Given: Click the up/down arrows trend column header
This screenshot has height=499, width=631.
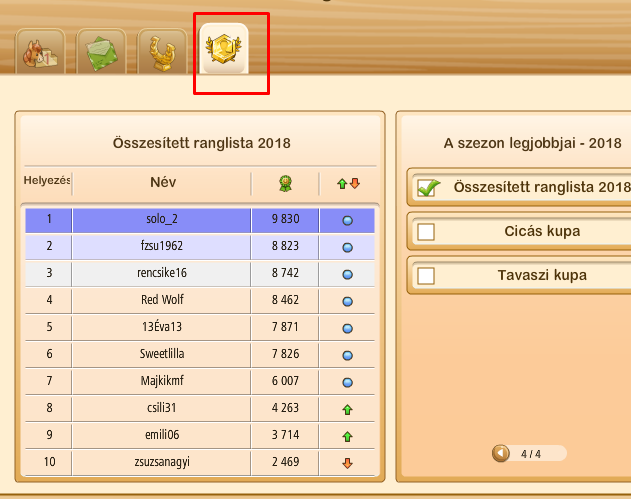Looking at the screenshot, I should click(348, 184).
